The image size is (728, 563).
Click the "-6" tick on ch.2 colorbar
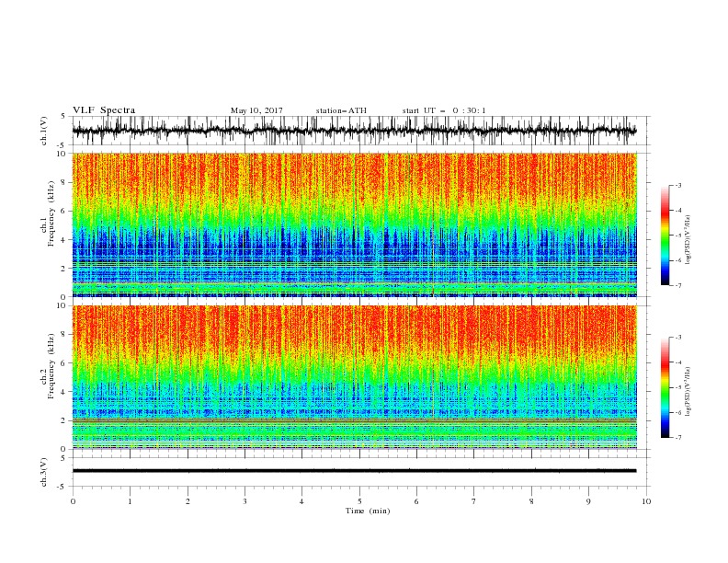677,412
